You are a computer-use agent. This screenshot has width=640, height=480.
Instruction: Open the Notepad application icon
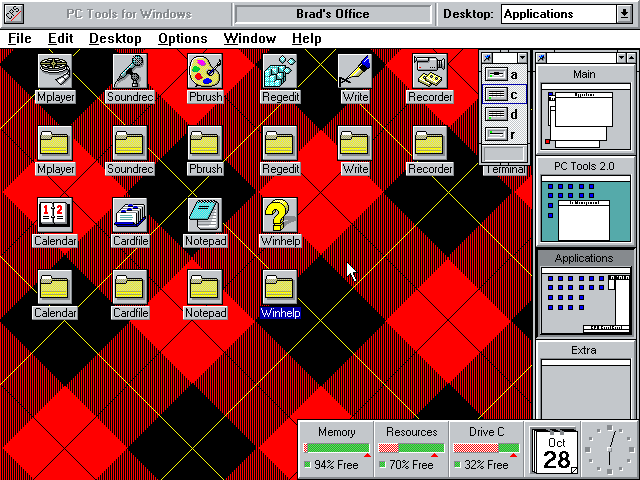click(x=205, y=215)
